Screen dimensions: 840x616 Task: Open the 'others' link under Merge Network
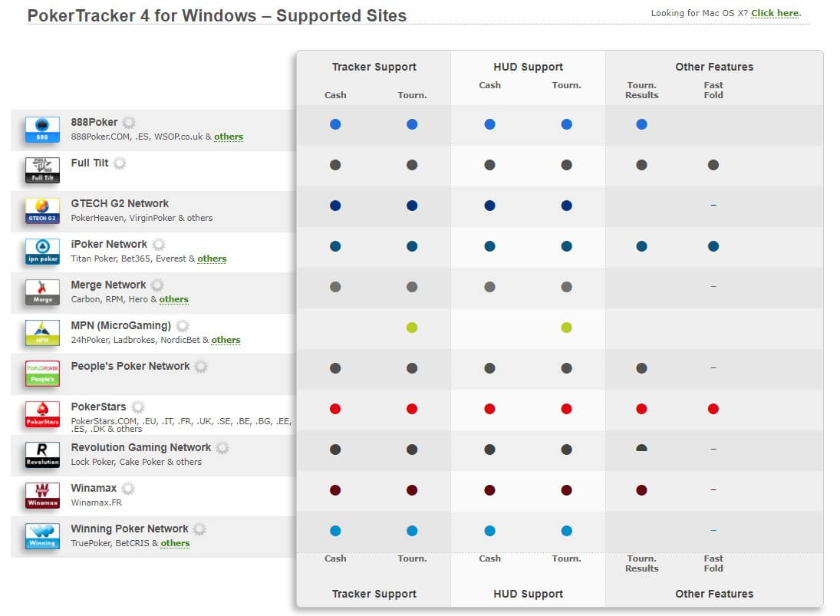pyautogui.click(x=174, y=299)
